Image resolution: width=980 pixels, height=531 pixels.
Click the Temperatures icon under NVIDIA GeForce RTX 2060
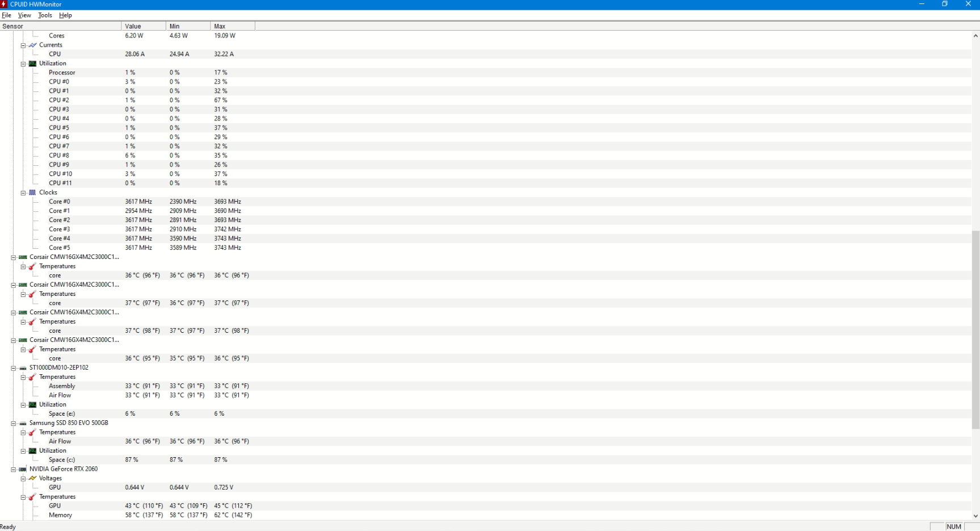(x=33, y=497)
